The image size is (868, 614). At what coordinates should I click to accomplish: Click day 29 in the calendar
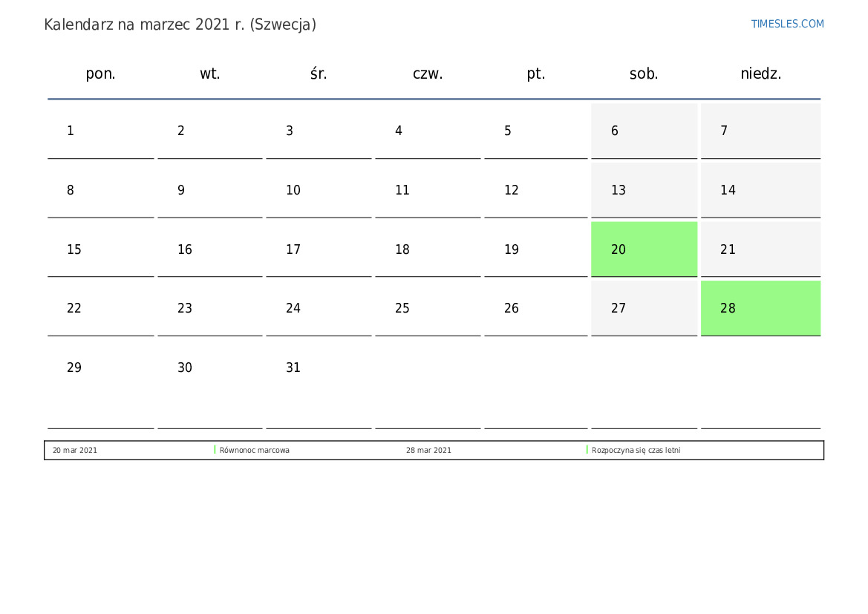101,385
